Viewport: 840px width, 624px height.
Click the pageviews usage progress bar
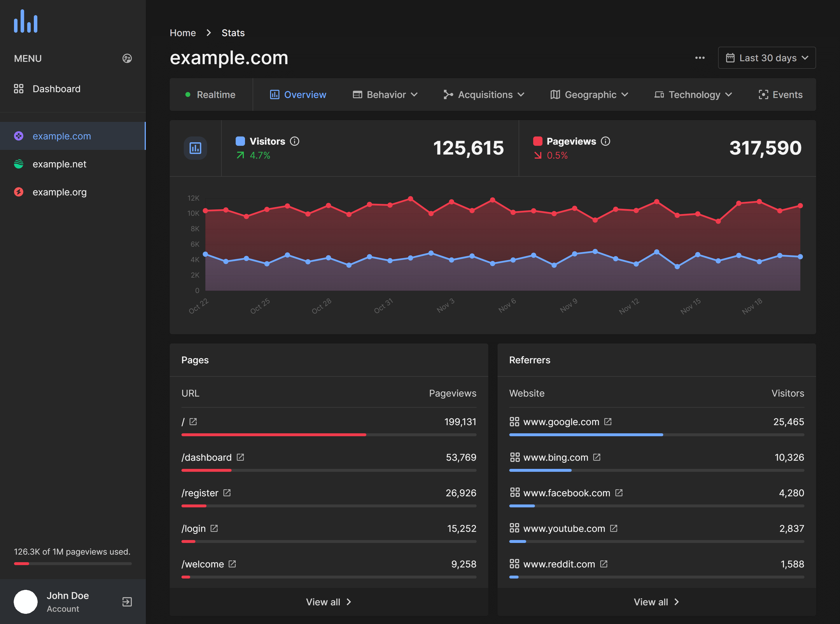pyautogui.click(x=73, y=564)
